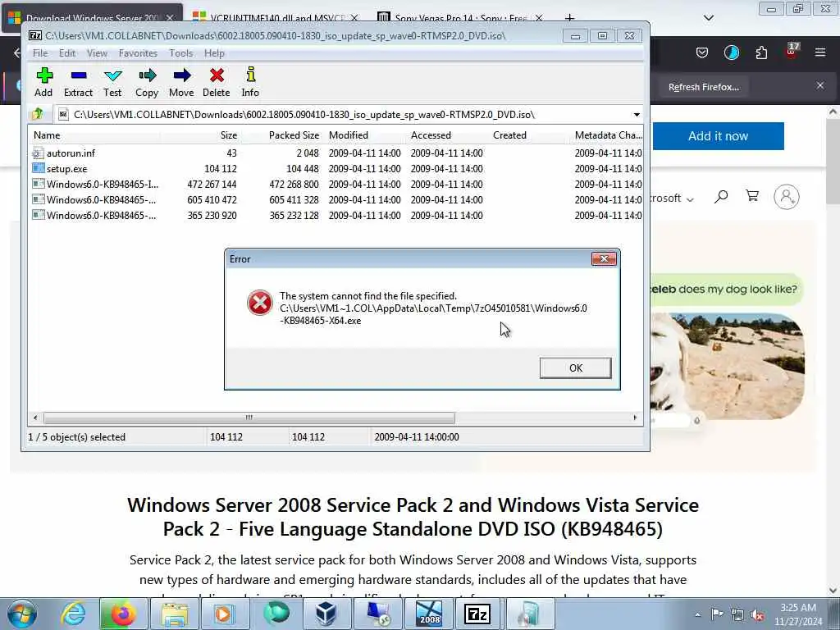Click the sign-in profile icon on the page
840x630 pixels.
pyautogui.click(x=786, y=197)
